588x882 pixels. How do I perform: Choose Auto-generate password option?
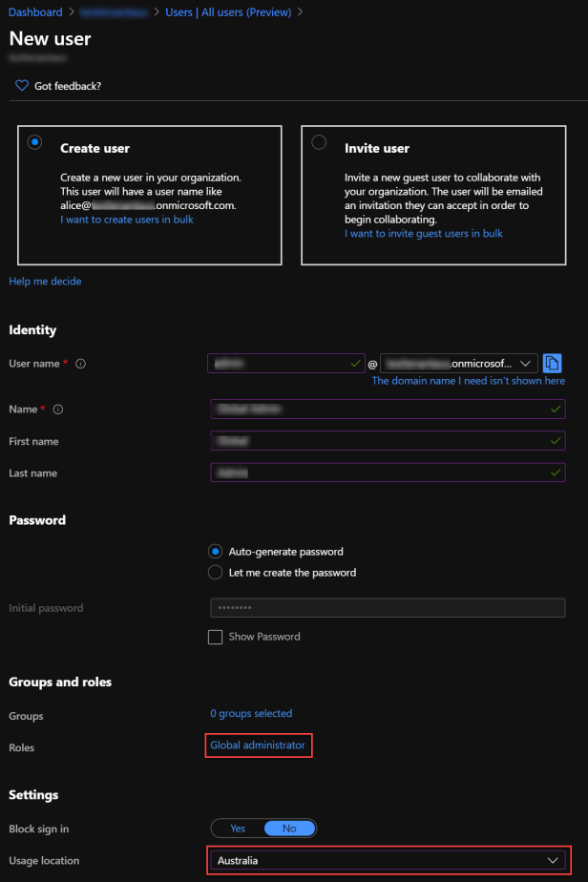click(215, 552)
